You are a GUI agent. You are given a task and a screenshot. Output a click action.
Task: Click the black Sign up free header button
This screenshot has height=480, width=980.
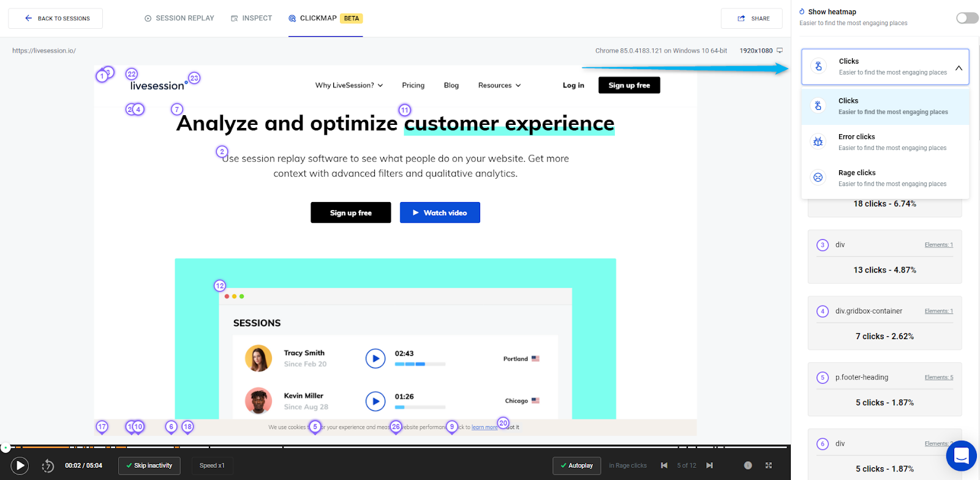click(629, 85)
